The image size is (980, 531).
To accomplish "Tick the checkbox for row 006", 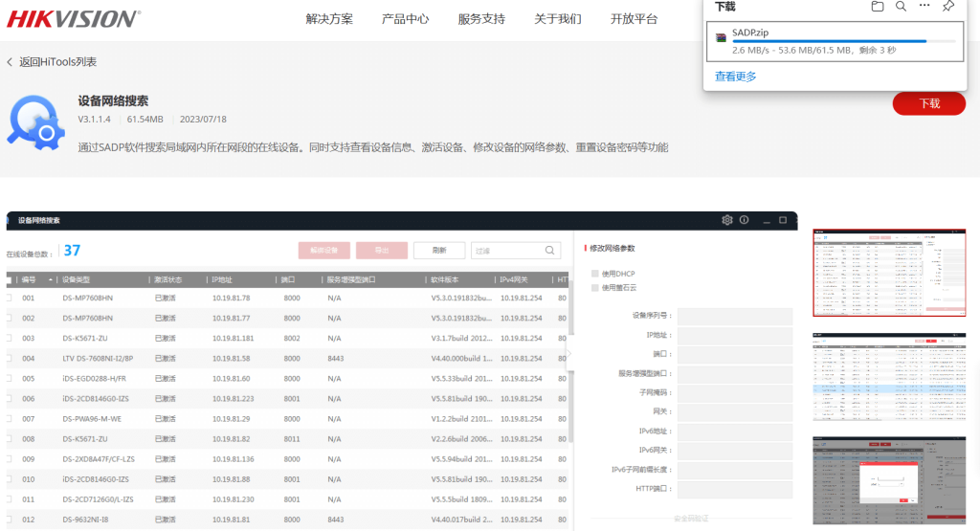I will [9, 399].
